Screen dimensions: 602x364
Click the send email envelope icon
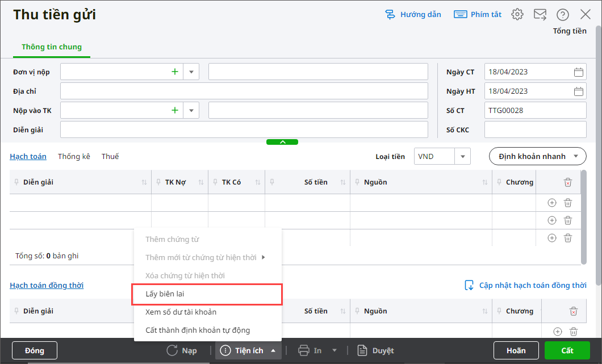click(540, 15)
